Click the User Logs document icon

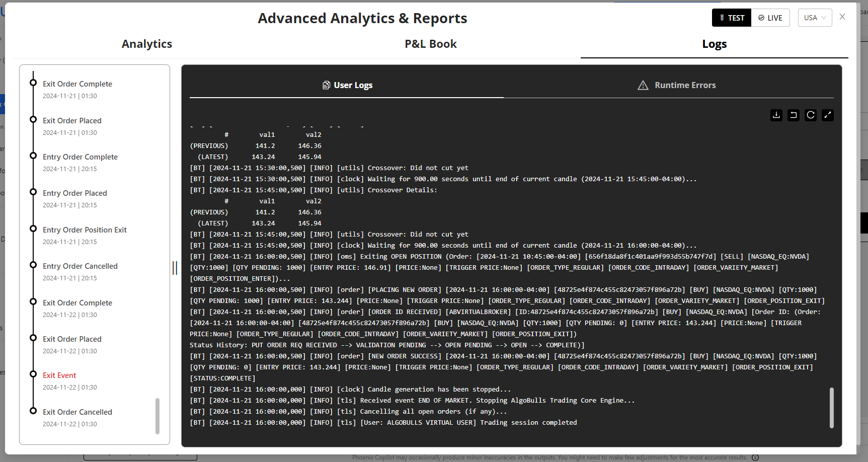tap(326, 85)
